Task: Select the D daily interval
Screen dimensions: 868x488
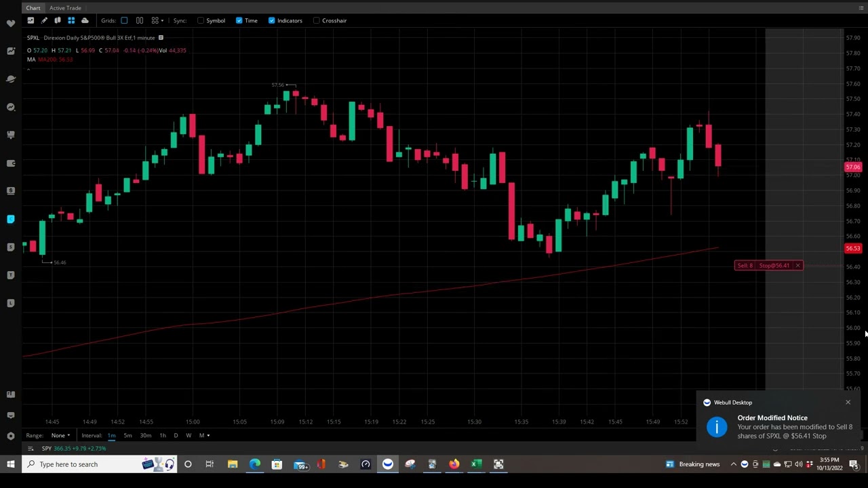Action: [x=176, y=435]
